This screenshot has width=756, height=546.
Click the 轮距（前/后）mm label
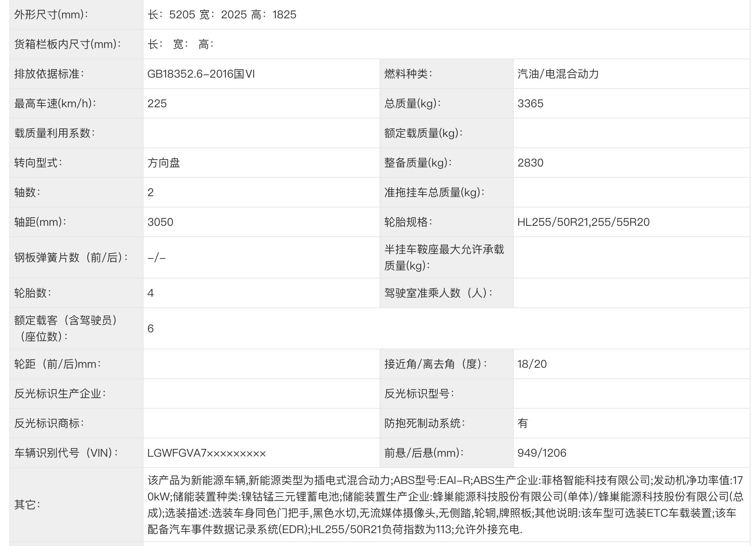58,364
